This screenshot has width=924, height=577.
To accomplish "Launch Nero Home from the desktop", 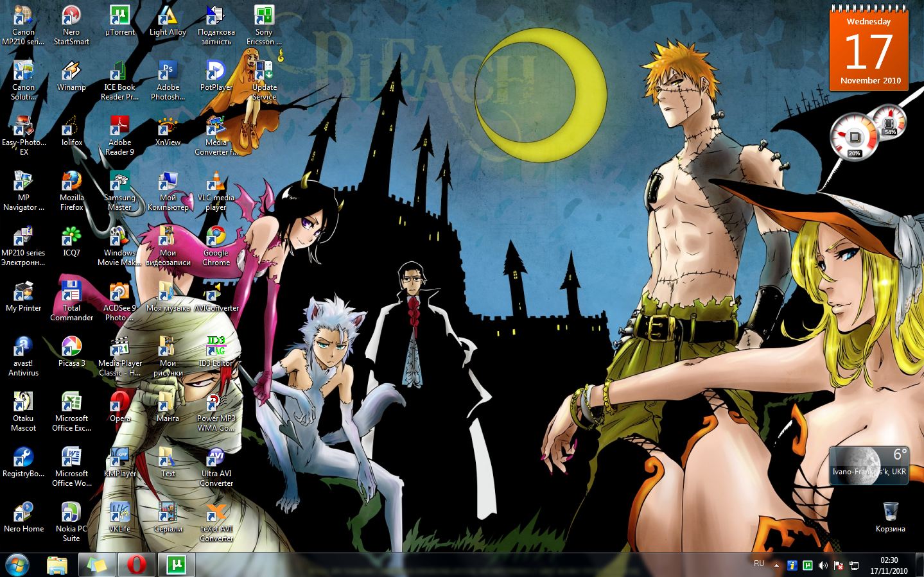I will tap(23, 517).
